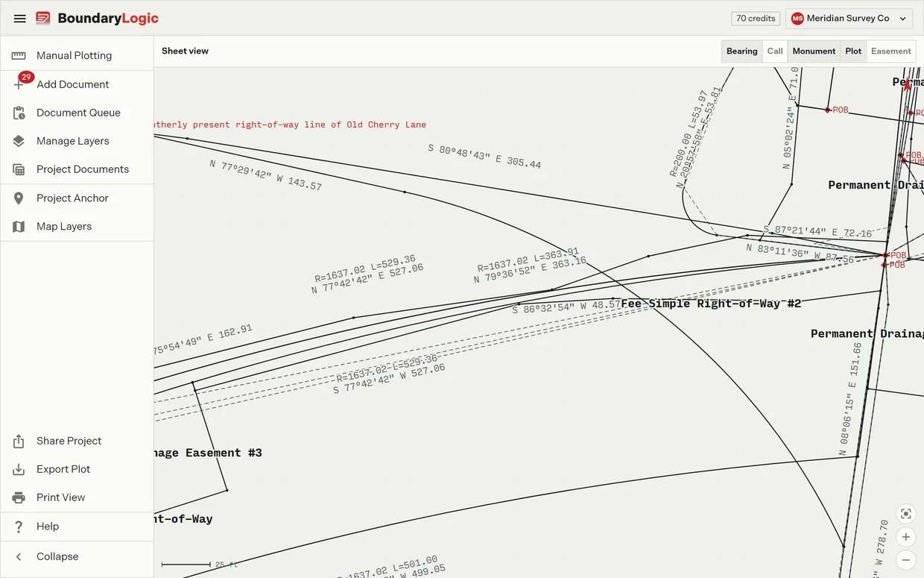Zoom out with the minus button
924x578 pixels.
pos(906,560)
